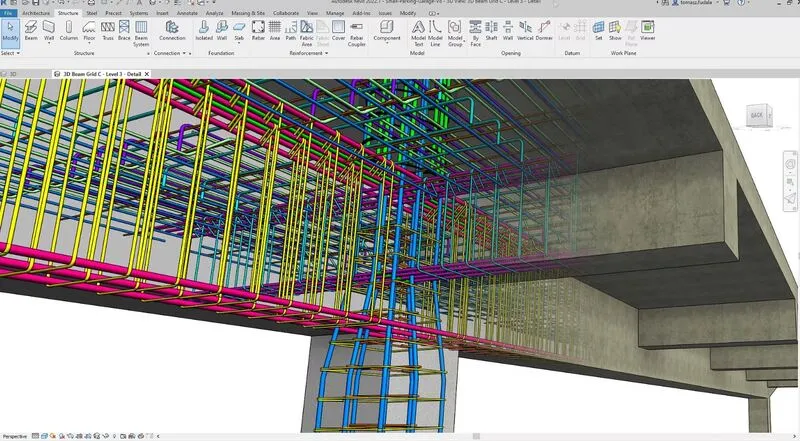Toggle Show work plane

pos(615,31)
